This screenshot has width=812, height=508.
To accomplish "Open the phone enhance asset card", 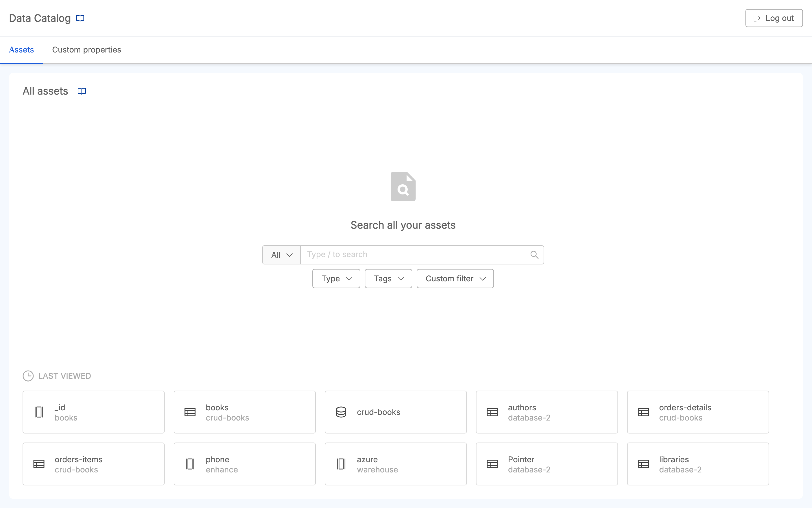I will pos(245,464).
